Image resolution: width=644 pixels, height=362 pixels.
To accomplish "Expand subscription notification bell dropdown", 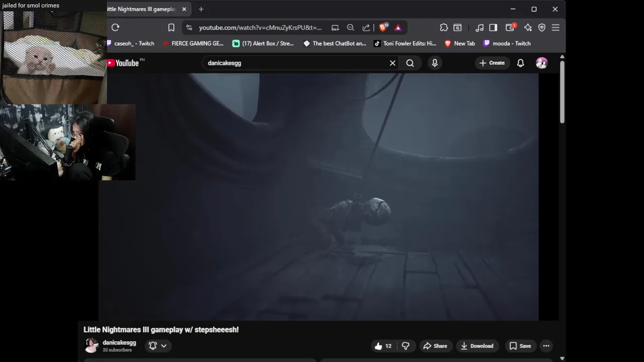I will pos(158,345).
